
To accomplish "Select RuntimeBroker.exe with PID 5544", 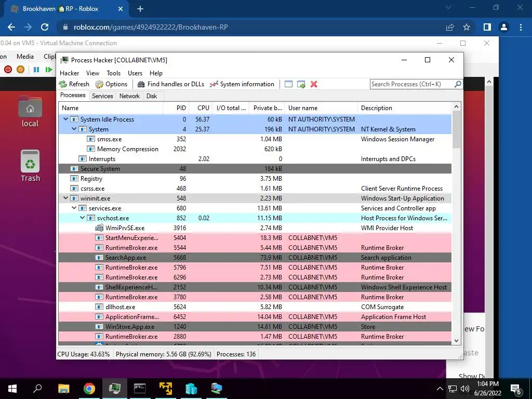I will [x=255, y=248].
